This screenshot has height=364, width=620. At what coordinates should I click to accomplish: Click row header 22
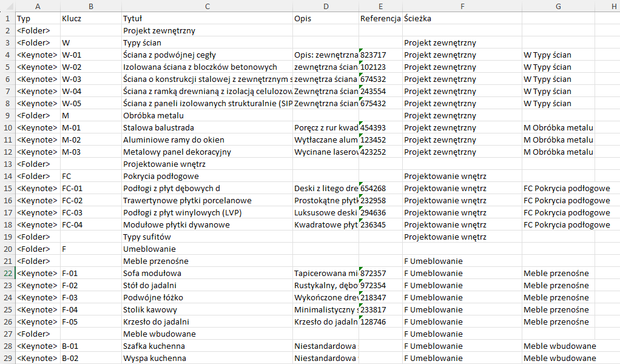pos(8,273)
